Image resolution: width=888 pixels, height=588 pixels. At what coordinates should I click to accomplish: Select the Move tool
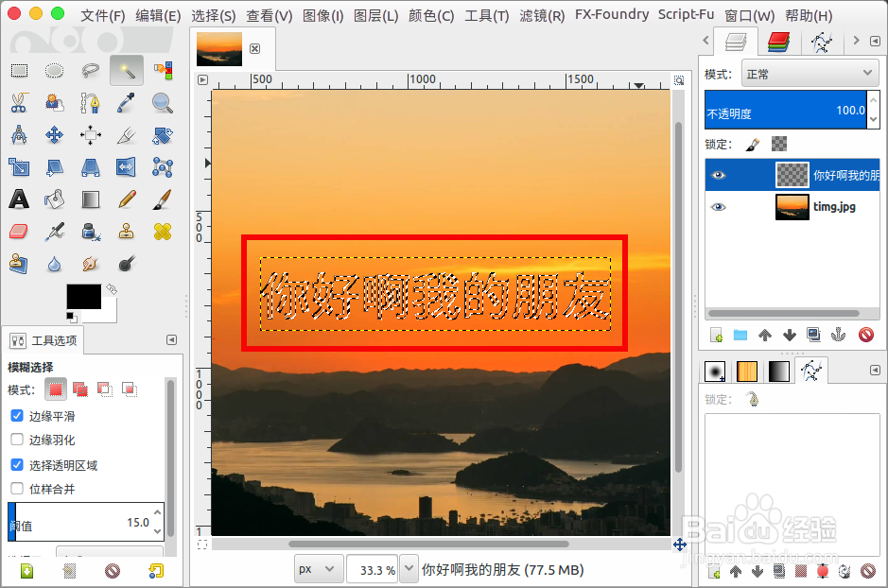pyautogui.click(x=54, y=135)
